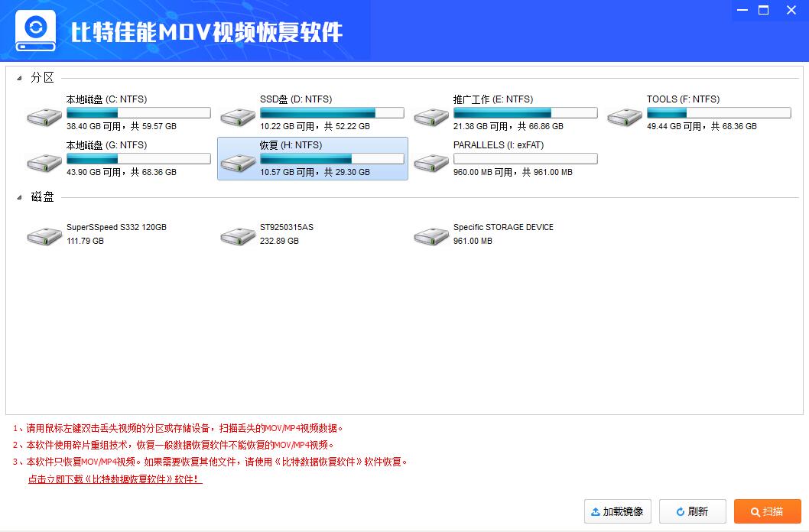Click the ST9250315AS disk name
Screen dimensions: 809x532
tap(286, 227)
